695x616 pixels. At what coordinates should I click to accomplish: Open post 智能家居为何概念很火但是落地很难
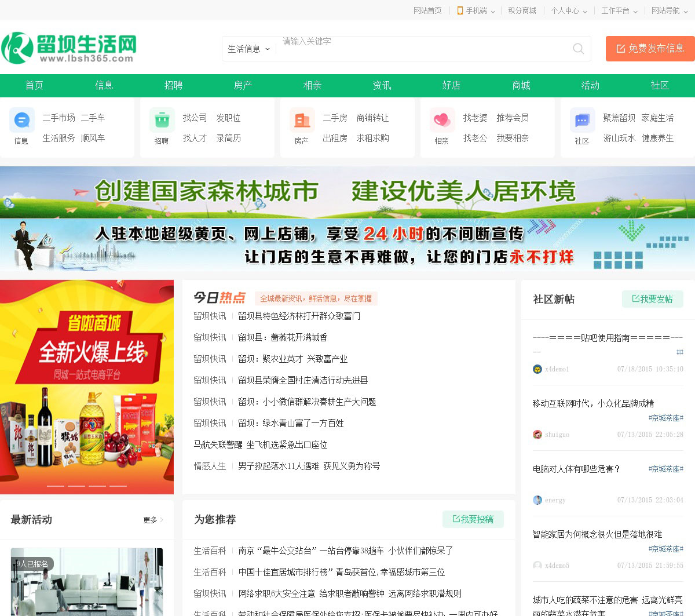597,534
